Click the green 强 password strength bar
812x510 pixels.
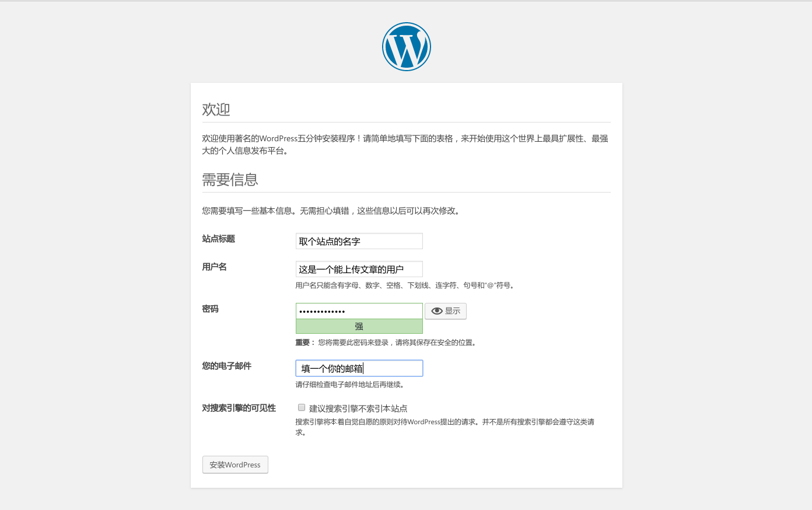[x=359, y=327]
